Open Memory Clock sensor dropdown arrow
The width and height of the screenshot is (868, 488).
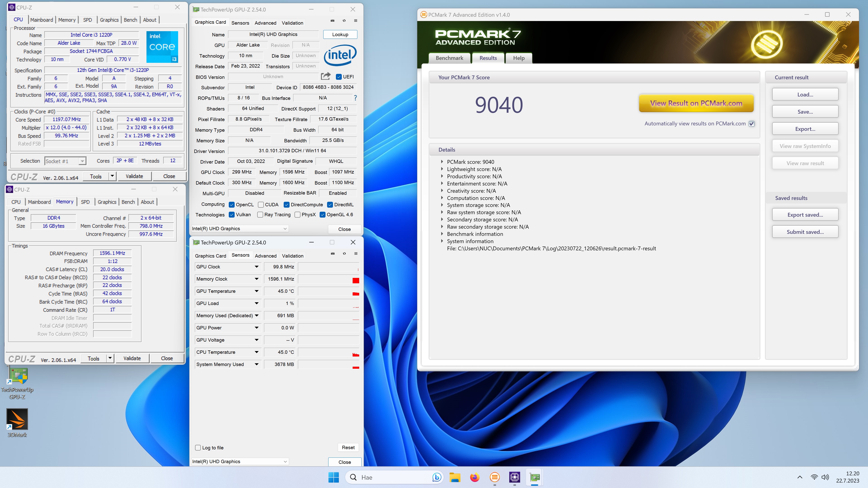tap(256, 279)
